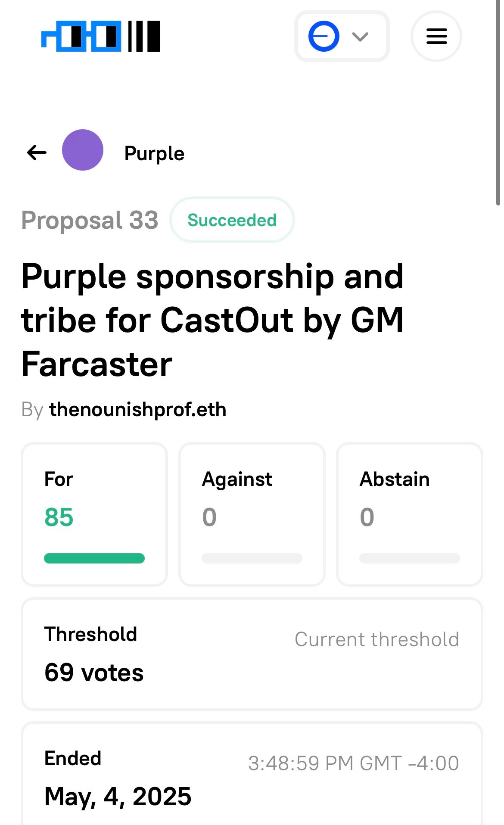504x825 pixels.
Task: Click the proposal title heading
Action: (212, 320)
